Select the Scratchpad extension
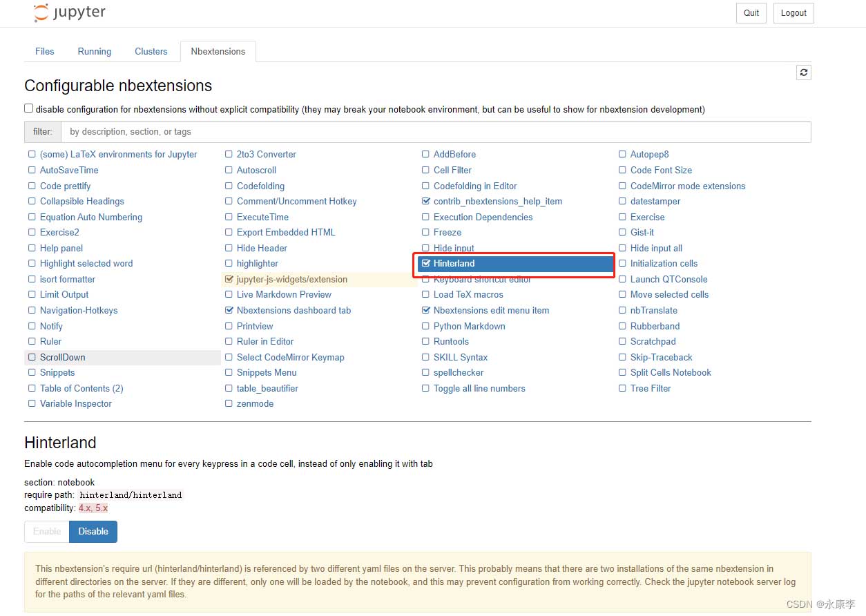 (x=653, y=342)
